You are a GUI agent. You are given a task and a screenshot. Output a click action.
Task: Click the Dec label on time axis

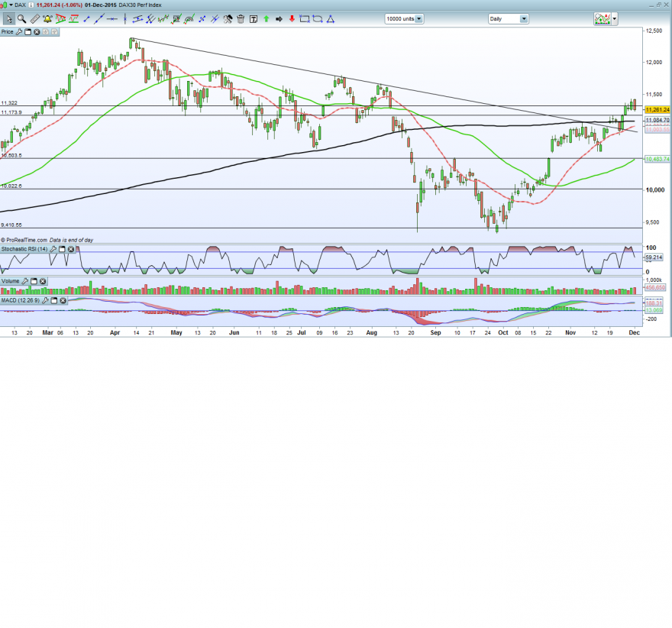635,332
